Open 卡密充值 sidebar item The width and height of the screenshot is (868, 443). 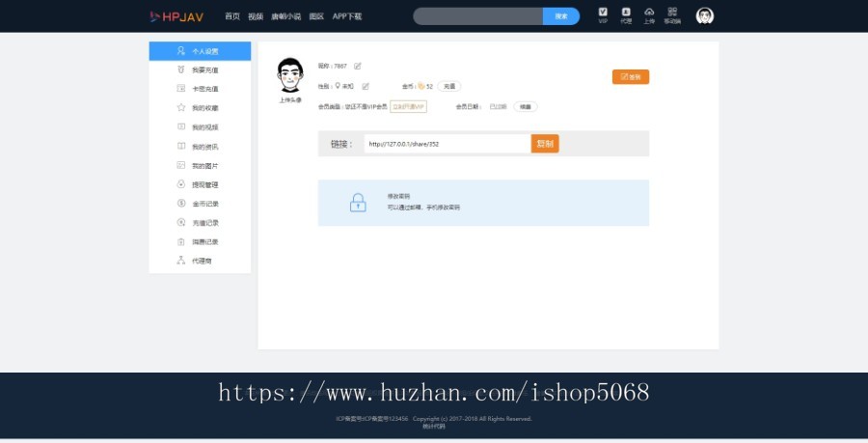pyautogui.click(x=200, y=89)
